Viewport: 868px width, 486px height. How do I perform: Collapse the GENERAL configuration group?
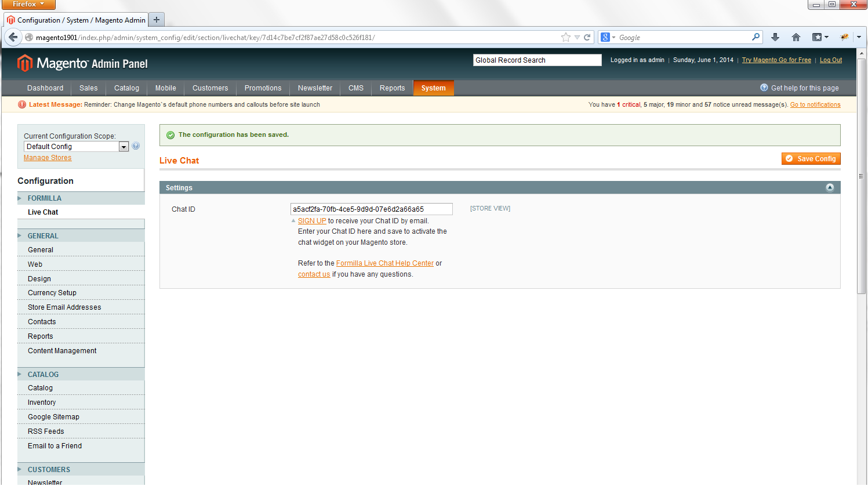click(x=81, y=236)
